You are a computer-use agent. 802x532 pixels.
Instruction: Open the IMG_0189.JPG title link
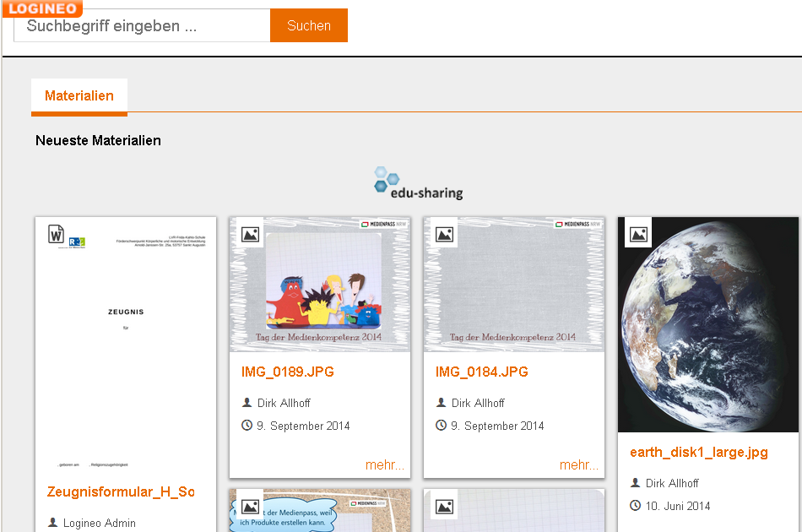tap(288, 372)
